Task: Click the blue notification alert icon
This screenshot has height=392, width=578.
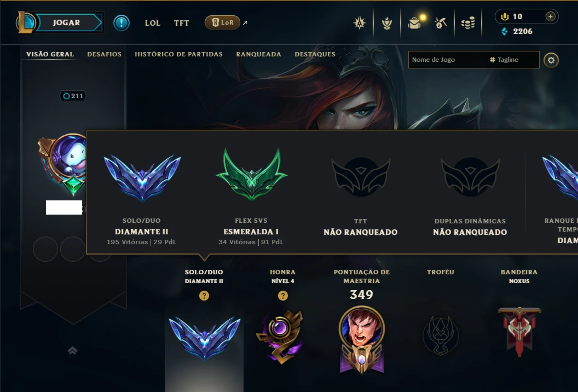Action: [x=122, y=23]
